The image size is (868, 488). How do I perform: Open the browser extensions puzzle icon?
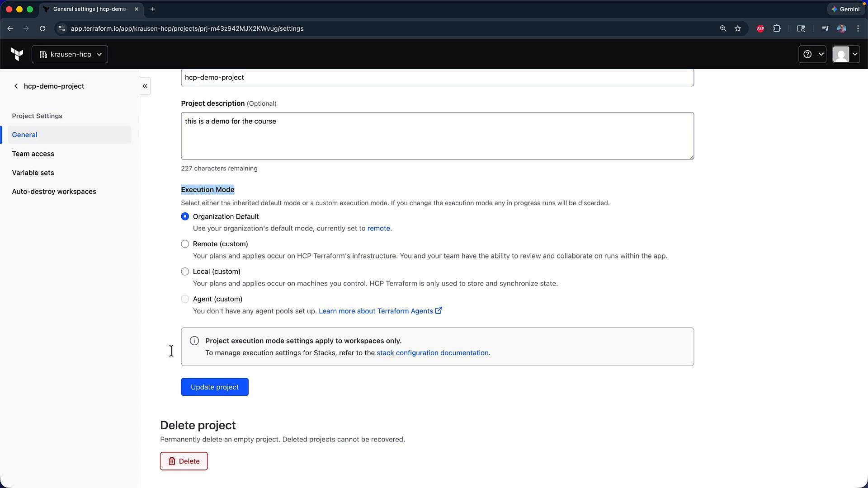[x=777, y=28]
